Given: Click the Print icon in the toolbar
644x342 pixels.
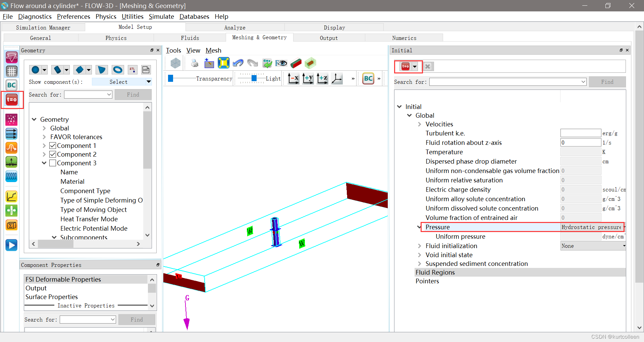Looking at the screenshot, I should point(194,63).
